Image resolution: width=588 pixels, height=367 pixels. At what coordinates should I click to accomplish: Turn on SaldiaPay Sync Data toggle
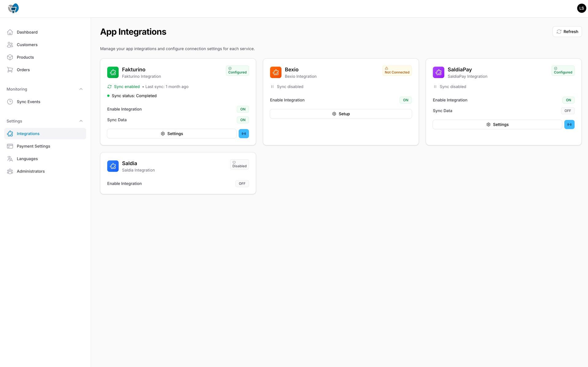point(567,111)
